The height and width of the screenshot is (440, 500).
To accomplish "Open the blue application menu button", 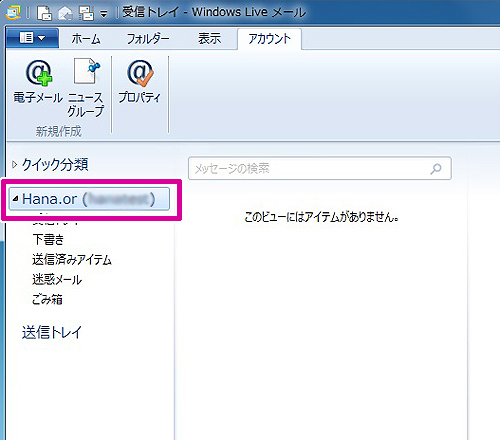I will (x=33, y=38).
